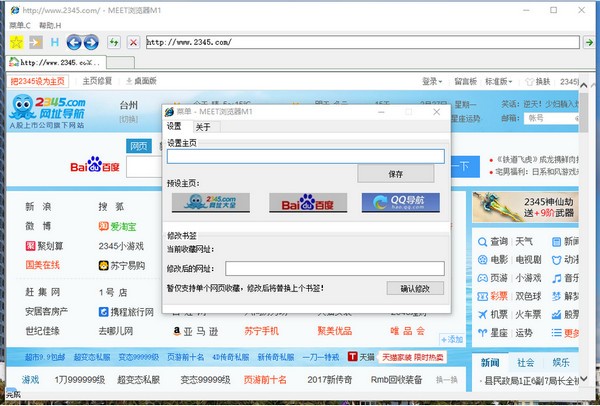Image resolution: width=600 pixels, height=406 pixels.
Task: Click the 修改后的网址 input field
Action: pos(335,269)
